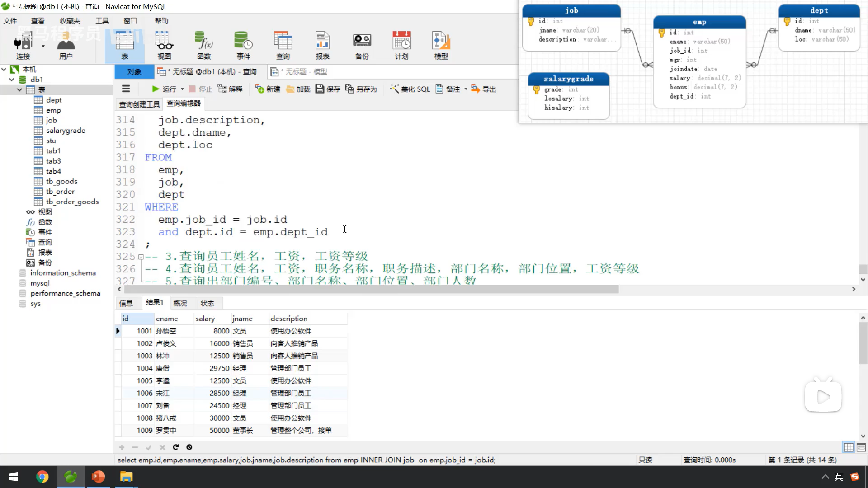Image resolution: width=868 pixels, height=488 pixels.
Task: Collapse comment block at line 325
Action: [x=141, y=257]
